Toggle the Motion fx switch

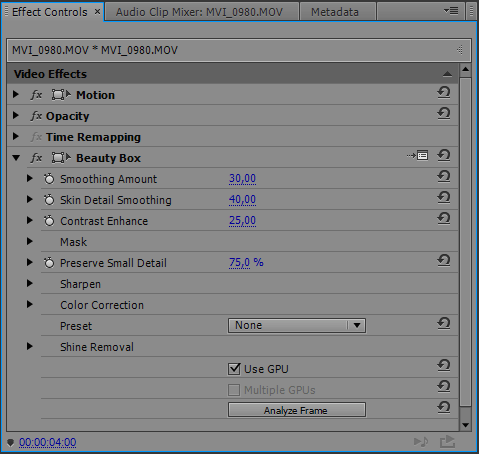[x=36, y=95]
